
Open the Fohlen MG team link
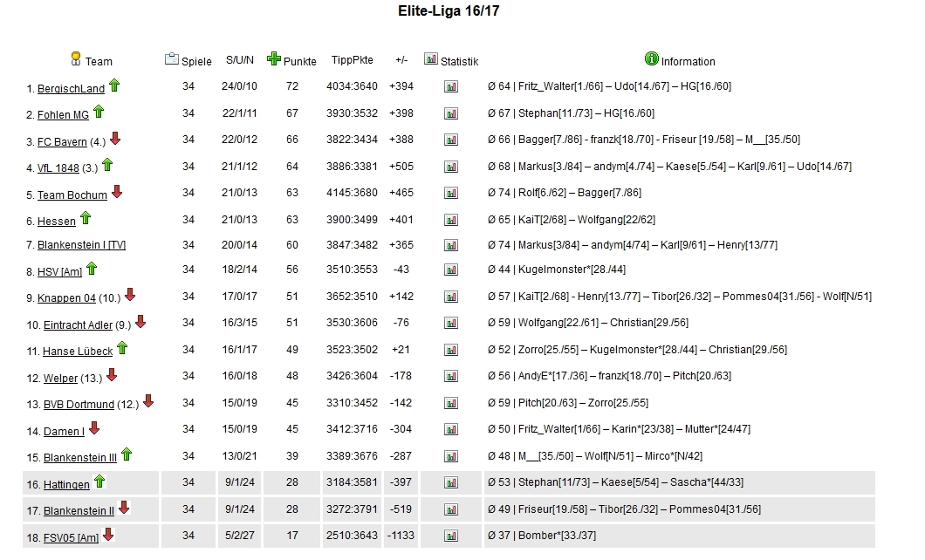click(63, 115)
